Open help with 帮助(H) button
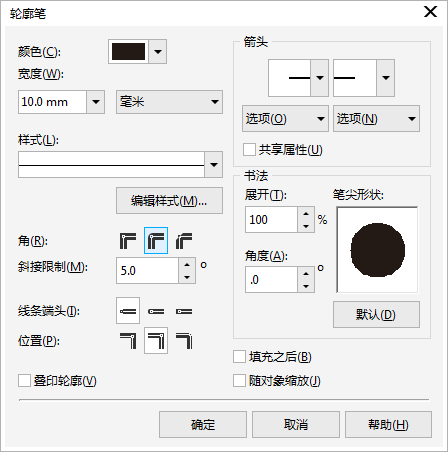 (388, 424)
